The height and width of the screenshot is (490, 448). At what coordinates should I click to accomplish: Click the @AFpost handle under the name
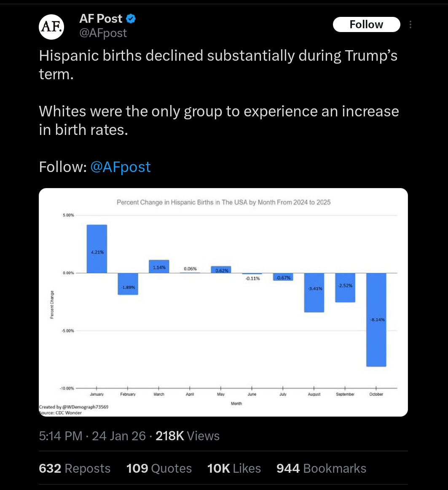point(103,33)
